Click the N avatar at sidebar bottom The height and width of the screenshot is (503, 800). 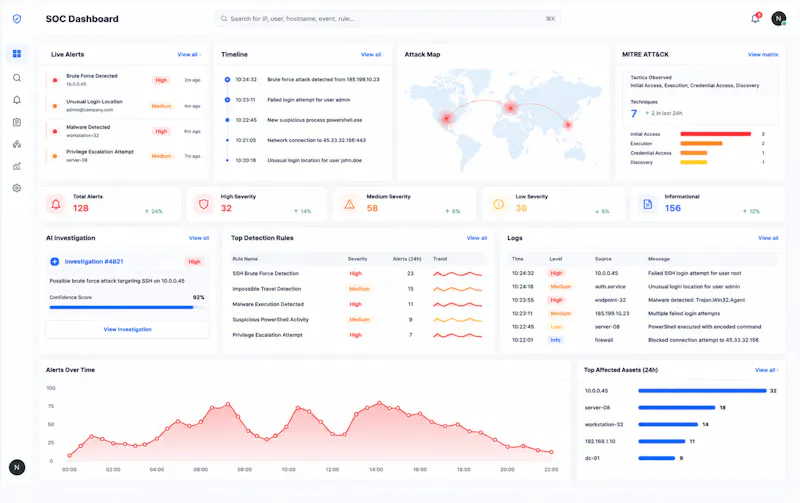click(17, 467)
